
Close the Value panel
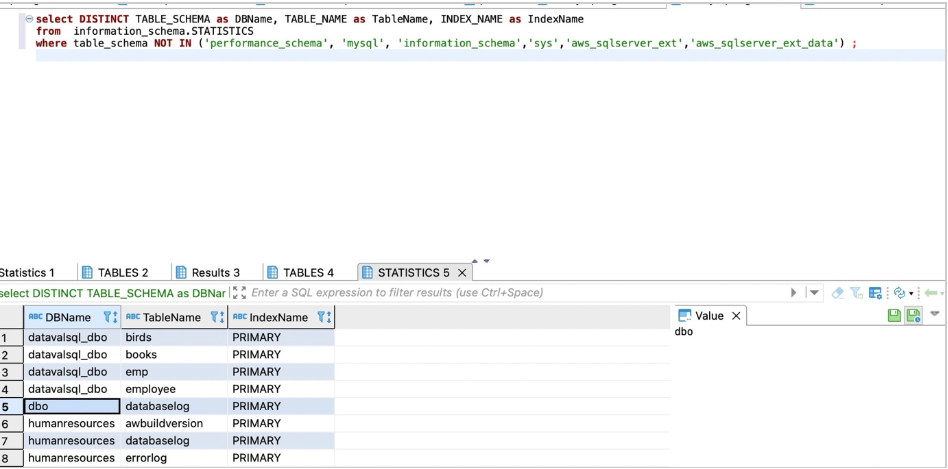(x=736, y=315)
